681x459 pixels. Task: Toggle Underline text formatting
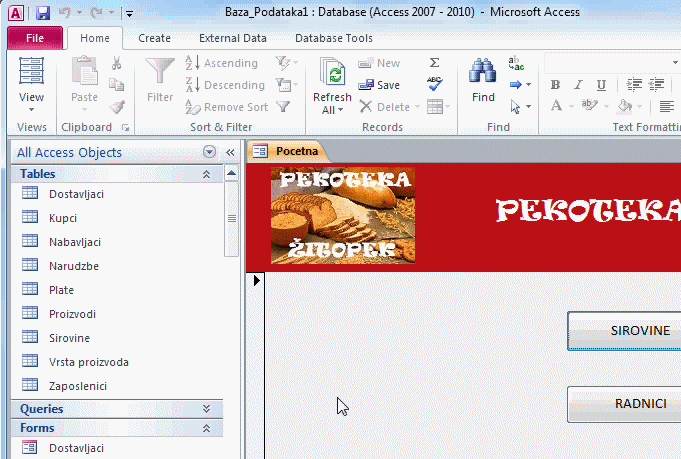point(601,85)
